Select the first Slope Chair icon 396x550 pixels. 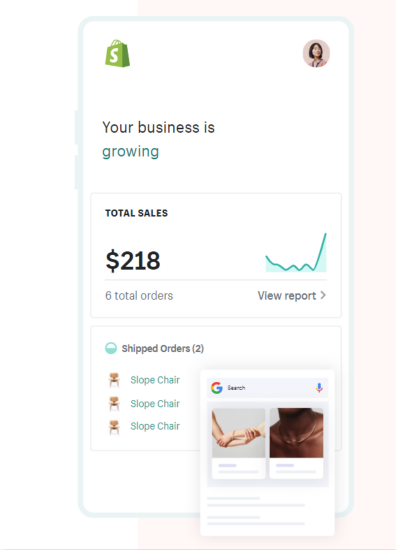[x=114, y=380]
